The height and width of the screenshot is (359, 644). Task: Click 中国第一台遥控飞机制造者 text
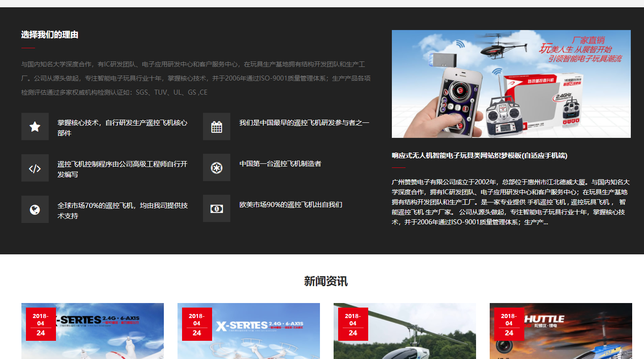(x=280, y=164)
